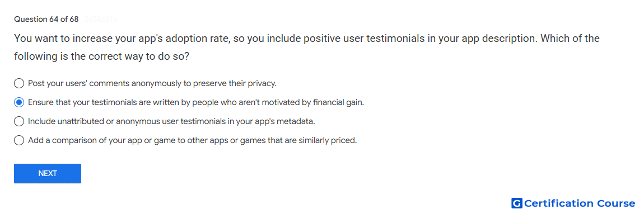Select the 'Ensure that your testimonials' radio button
Screen dimensions: 644x214
point(19,102)
